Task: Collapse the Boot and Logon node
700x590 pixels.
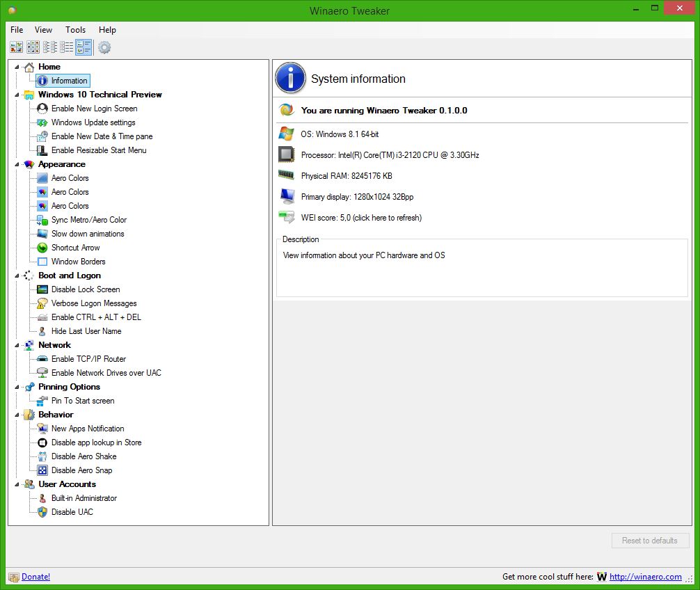Action: tap(17, 276)
